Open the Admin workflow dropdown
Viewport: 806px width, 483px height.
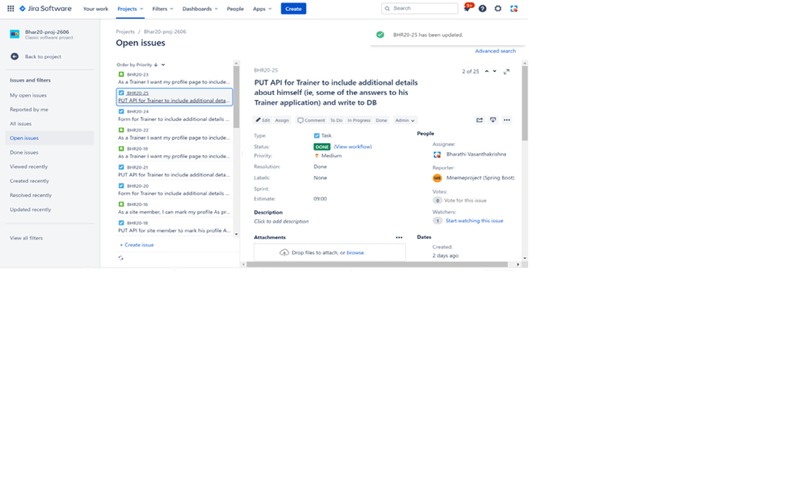[405, 120]
